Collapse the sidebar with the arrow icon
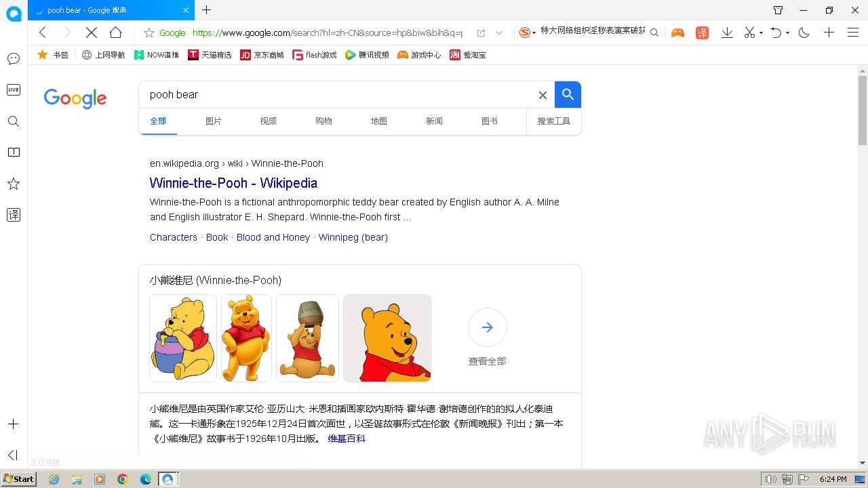 click(x=12, y=455)
